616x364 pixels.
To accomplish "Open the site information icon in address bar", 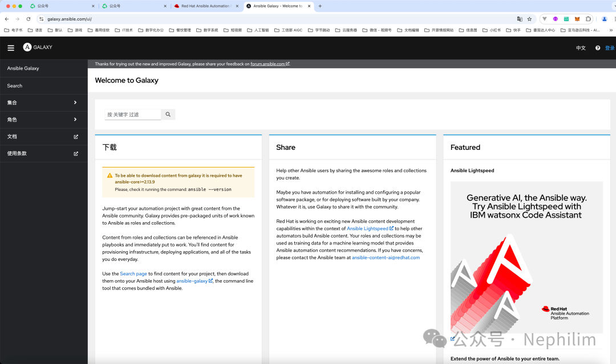I will [x=41, y=19].
